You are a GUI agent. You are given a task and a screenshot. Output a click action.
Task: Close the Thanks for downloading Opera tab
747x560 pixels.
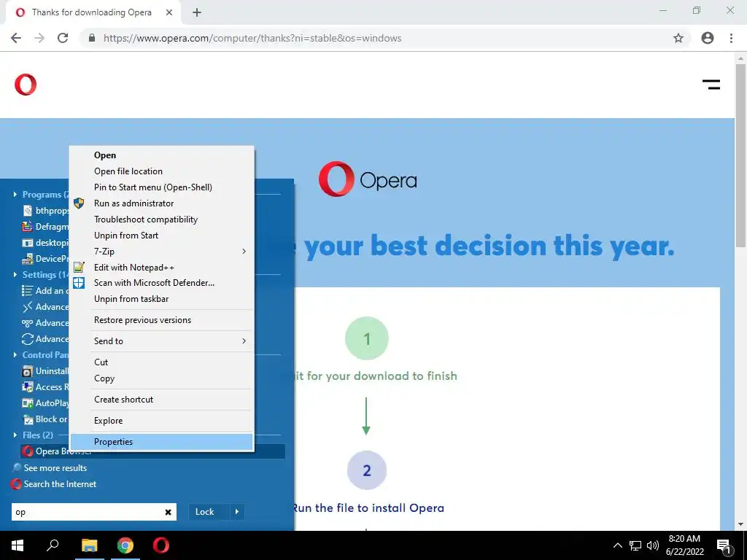coord(169,13)
